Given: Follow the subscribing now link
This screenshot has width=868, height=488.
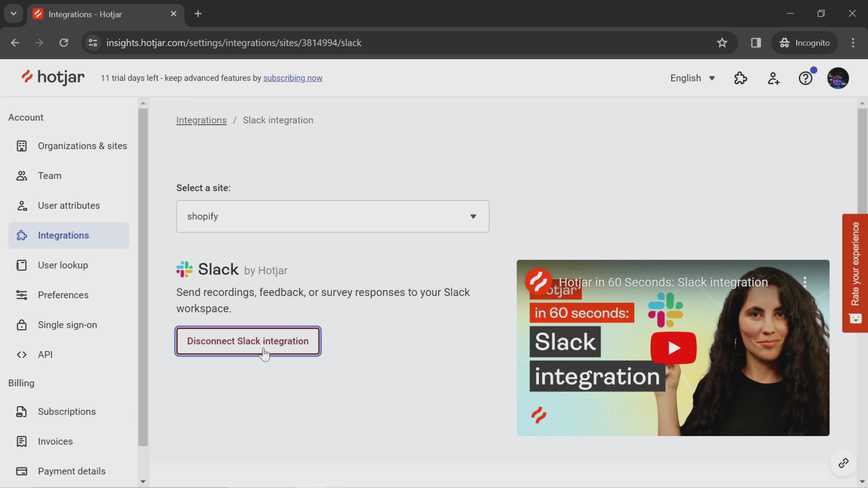Looking at the screenshot, I should 292,78.
